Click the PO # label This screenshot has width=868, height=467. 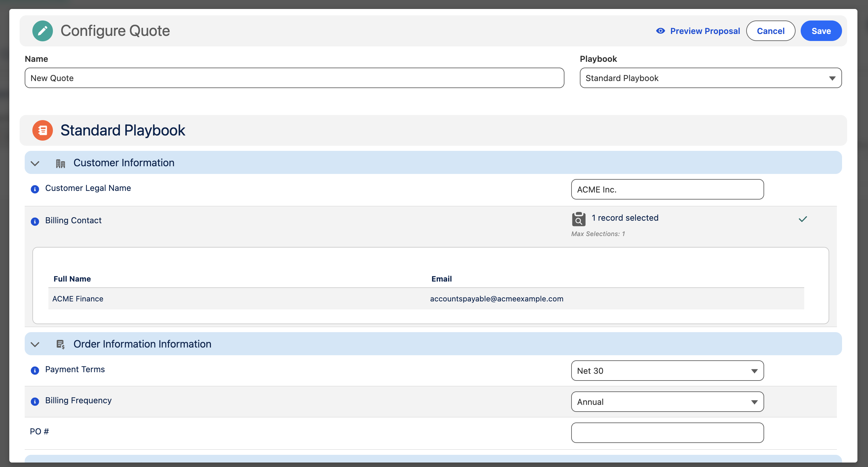(39, 431)
